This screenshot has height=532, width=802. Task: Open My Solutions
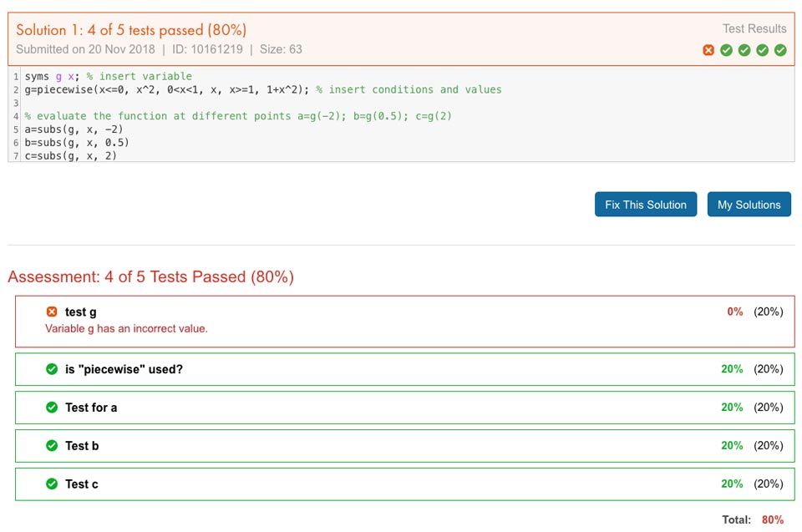tap(749, 205)
